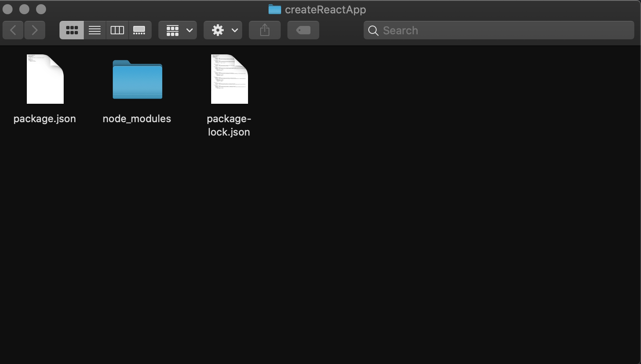641x364 pixels.
Task: Open the group-by arrangement dropdown
Action: pyautogui.click(x=178, y=30)
